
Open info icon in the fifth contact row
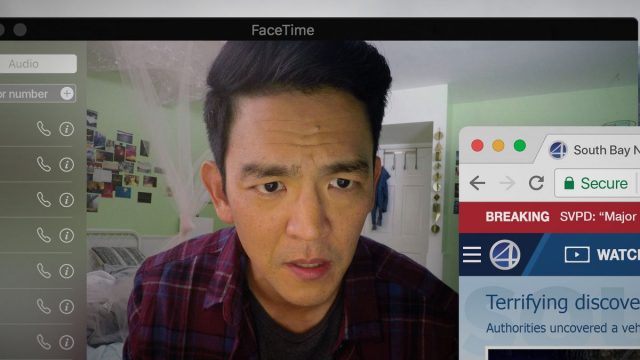coord(67,271)
